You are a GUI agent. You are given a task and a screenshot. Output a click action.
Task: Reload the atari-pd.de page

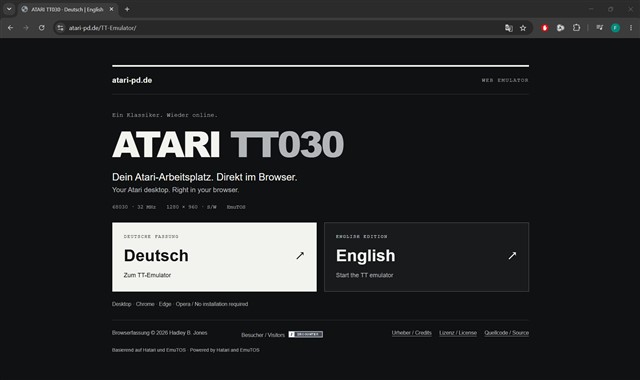pos(42,28)
